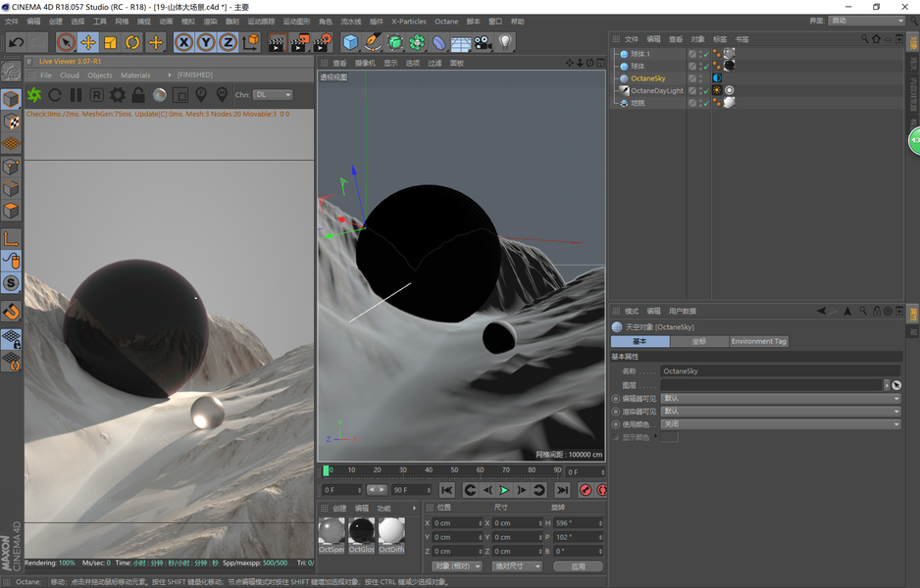920x588 pixels.
Task: Click the Undo arrow icon
Action: point(17,42)
